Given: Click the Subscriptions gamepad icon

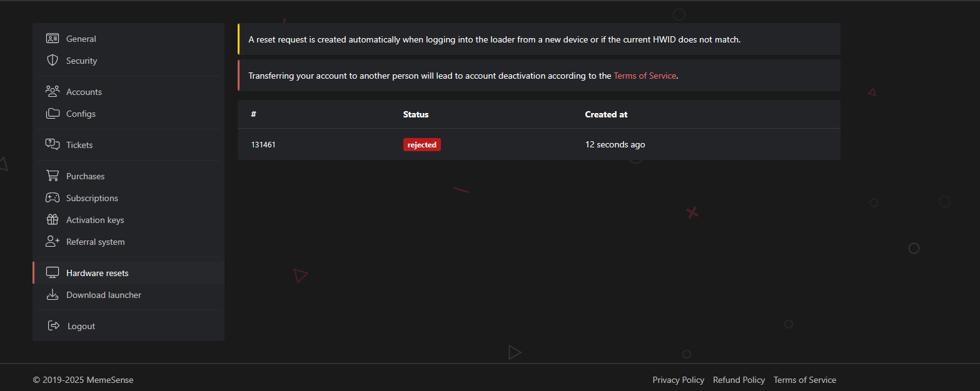Looking at the screenshot, I should (x=53, y=198).
